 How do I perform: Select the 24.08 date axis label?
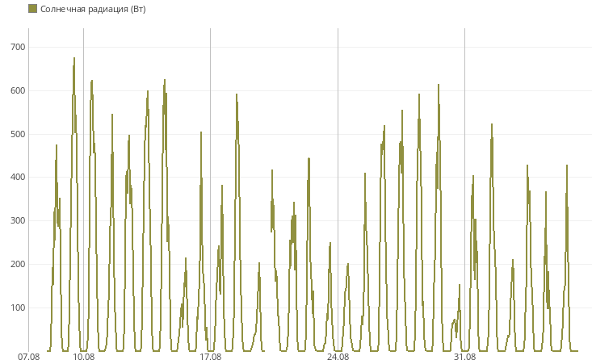tap(338, 357)
